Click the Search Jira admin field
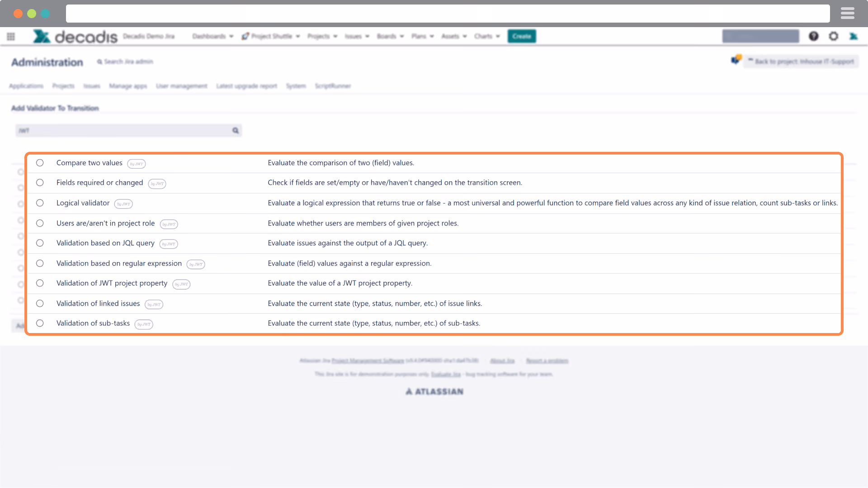This screenshot has width=868, height=488. [125, 61]
